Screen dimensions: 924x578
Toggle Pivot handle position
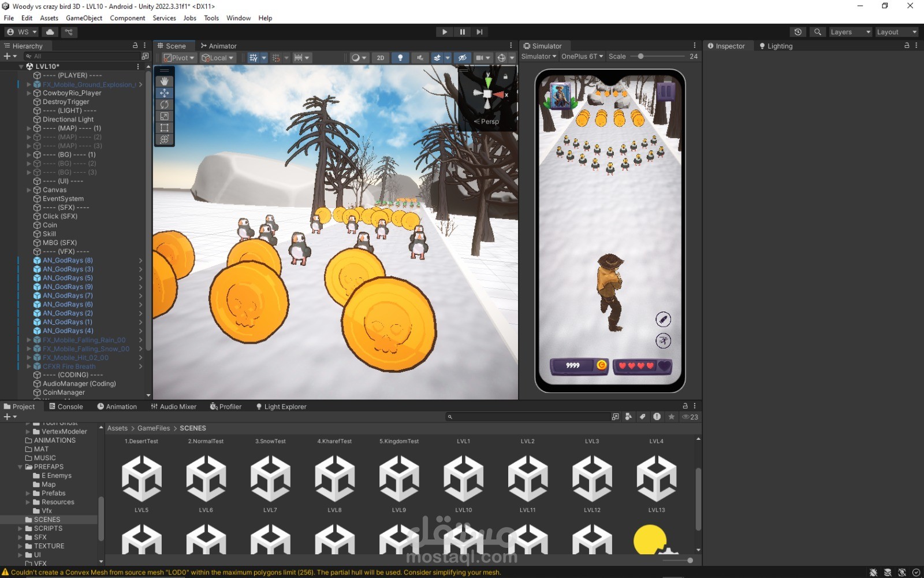(x=180, y=58)
